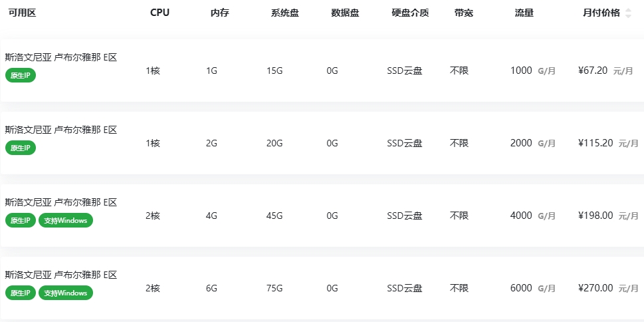Image resolution: width=644 pixels, height=322 pixels.
Task: Select the 流量 column header
Action: pyautogui.click(x=524, y=13)
